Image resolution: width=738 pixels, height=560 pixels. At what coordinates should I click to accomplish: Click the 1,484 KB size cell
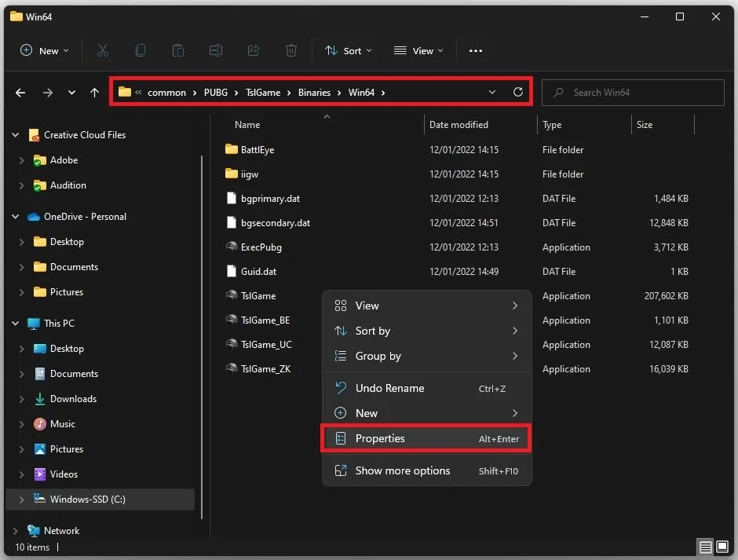point(670,199)
